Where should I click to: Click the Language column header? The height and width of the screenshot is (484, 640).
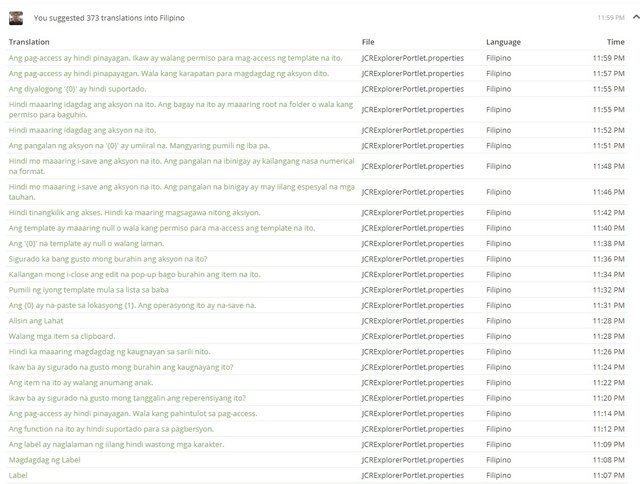tap(503, 42)
